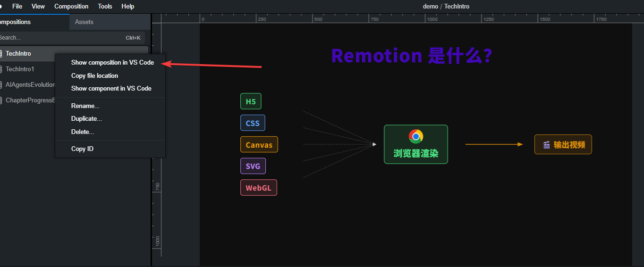Click the 1000 mark on horizontal ruler

tap(432, 19)
